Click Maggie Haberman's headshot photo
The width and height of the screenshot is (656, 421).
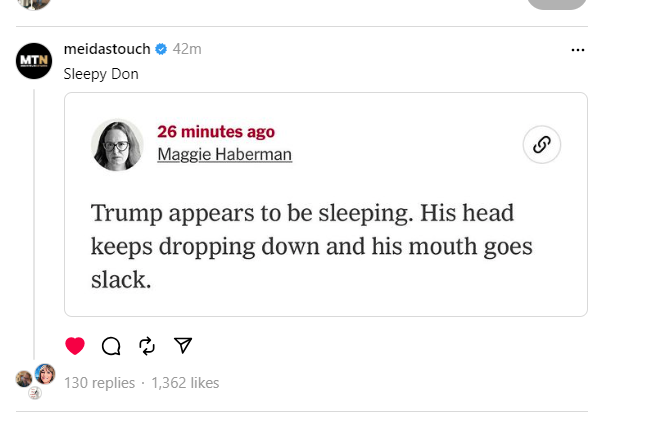(x=117, y=145)
